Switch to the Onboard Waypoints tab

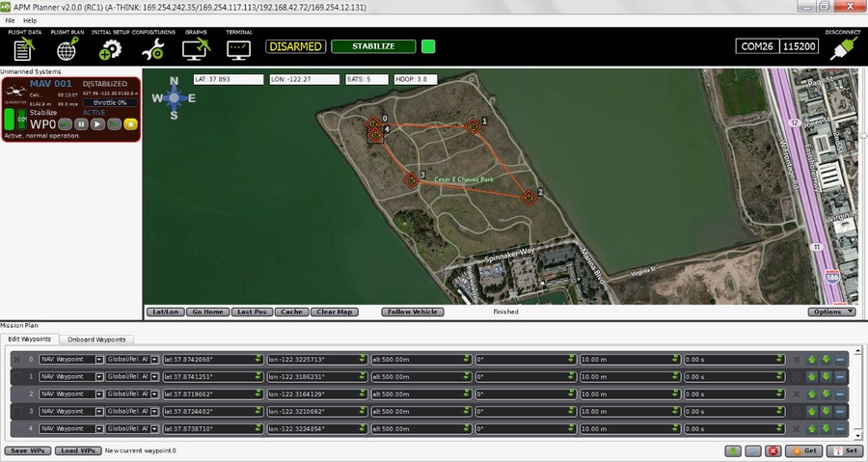click(97, 340)
